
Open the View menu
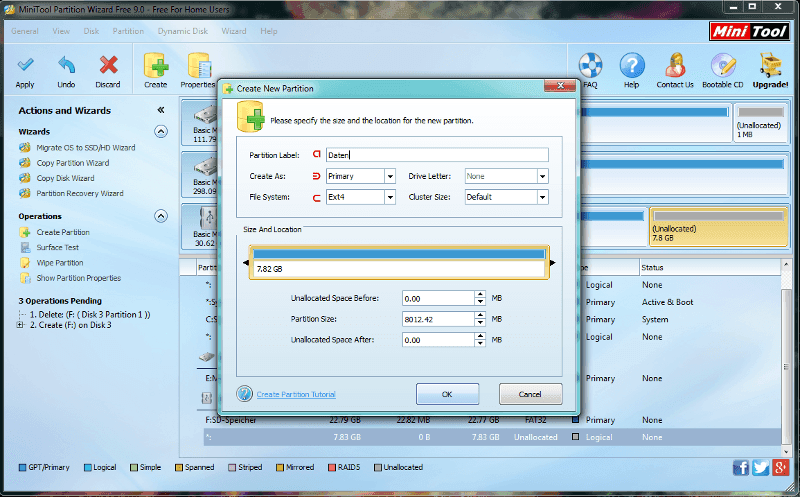point(61,31)
